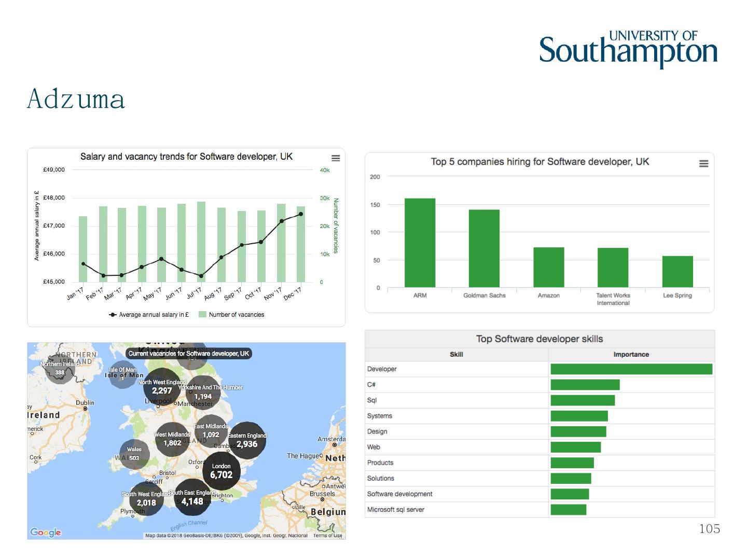Select the "Web" skill row label

pos(374,447)
